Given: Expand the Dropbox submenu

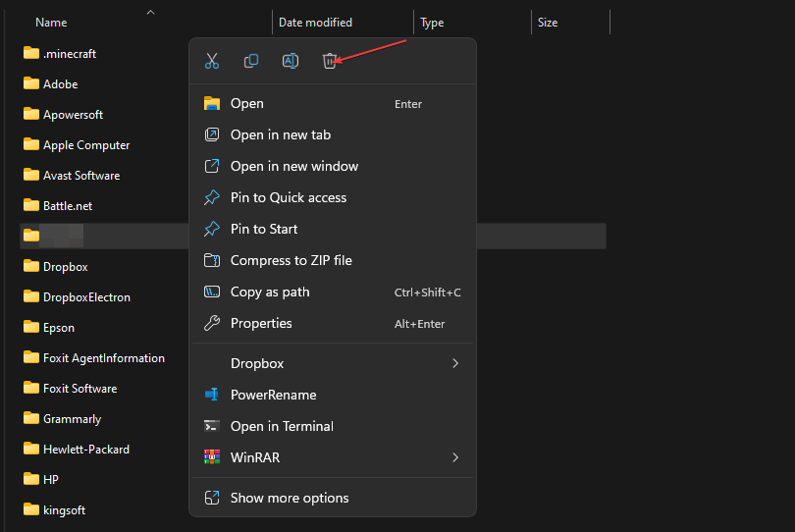Looking at the screenshot, I should coord(333,363).
